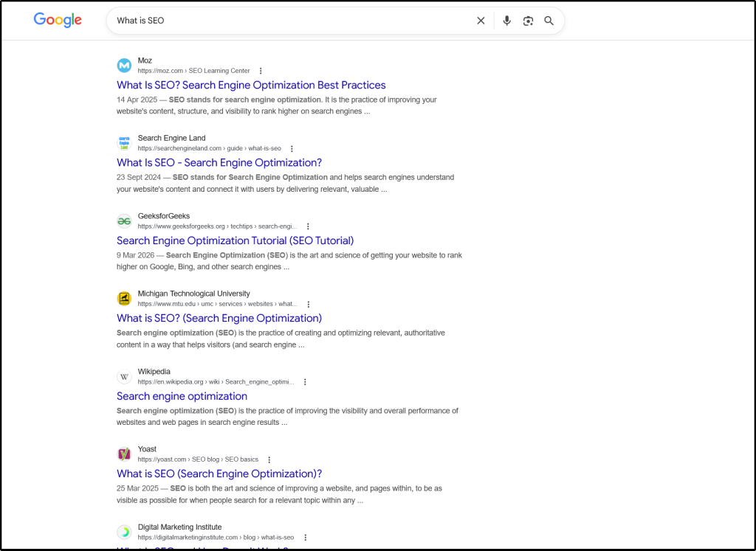This screenshot has height=551, width=756.
Task: Open 'What is SEO? (Search Engine Optimization)' MTU link
Action: click(x=219, y=319)
